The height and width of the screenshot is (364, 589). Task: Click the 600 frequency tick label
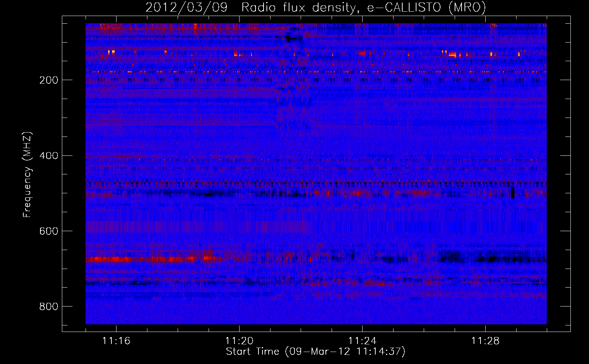coord(49,231)
